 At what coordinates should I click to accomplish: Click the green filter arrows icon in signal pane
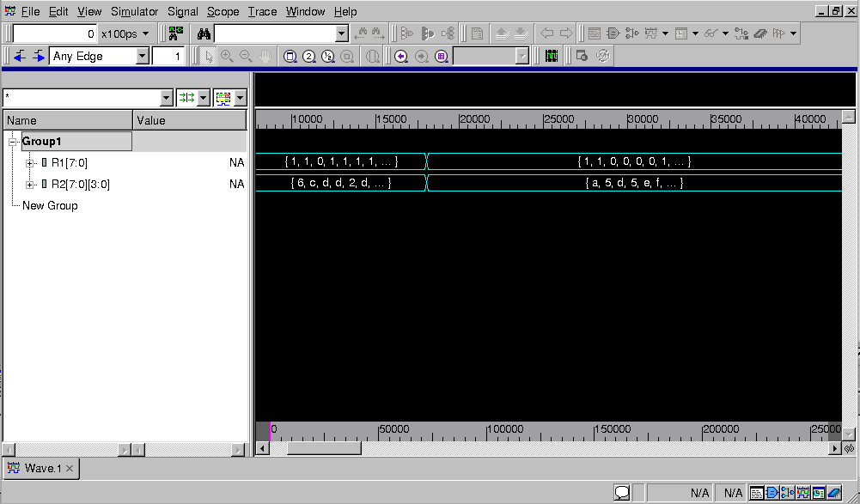pos(186,98)
